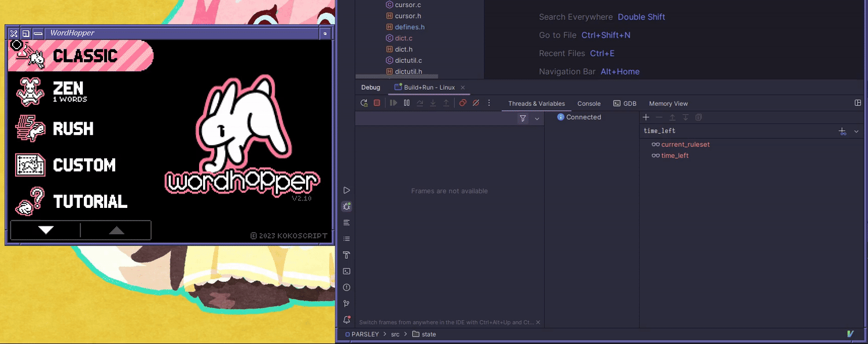Screen dimensions: 868x344
Task: Pause the program execution
Action: click(x=407, y=103)
